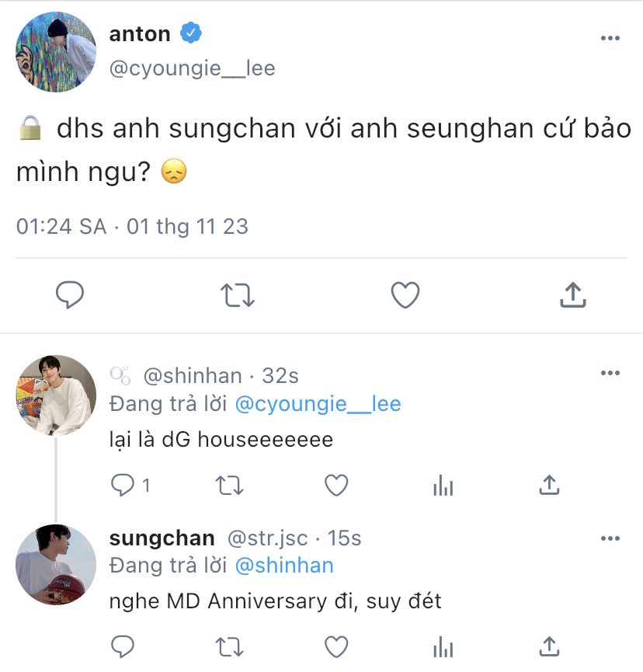Open more options on @shinhan reply
This screenshot has width=643, height=672.
tap(610, 373)
